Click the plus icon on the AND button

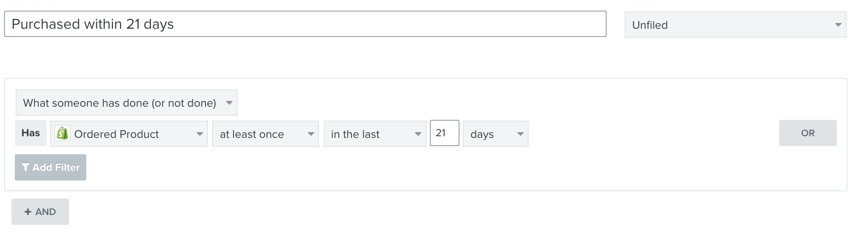pos(28,212)
